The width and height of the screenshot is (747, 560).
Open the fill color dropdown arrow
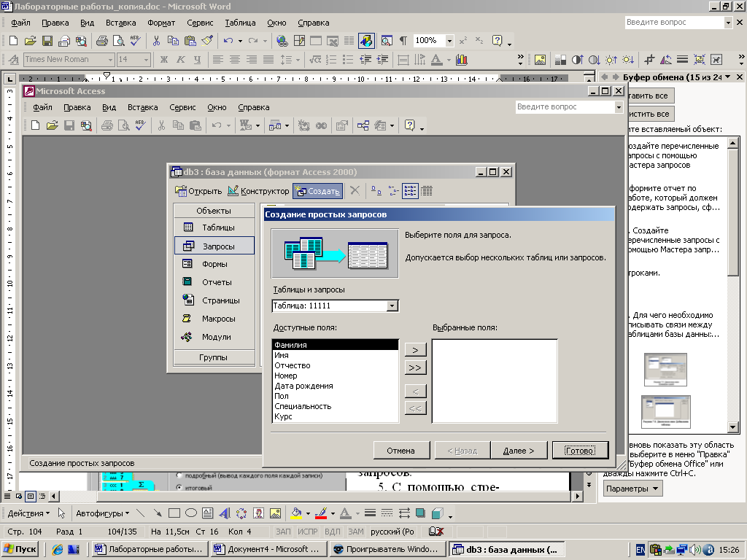(x=308, y=513)
